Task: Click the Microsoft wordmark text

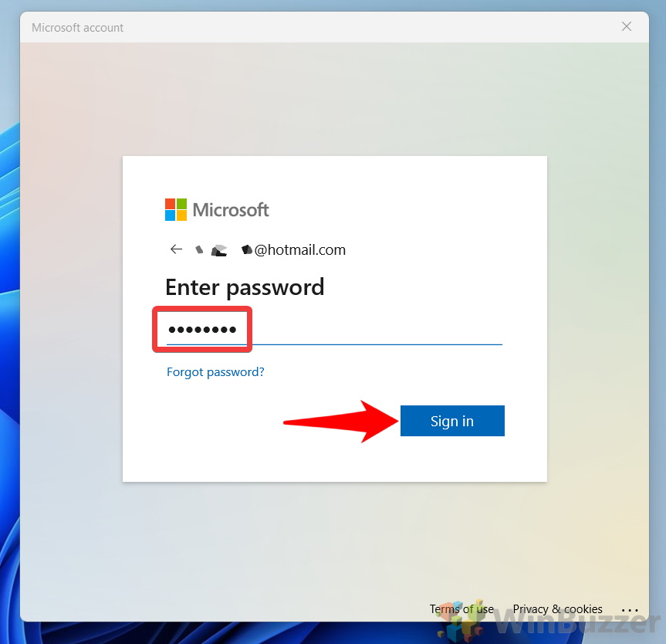Action: click(x=231, y=210)
